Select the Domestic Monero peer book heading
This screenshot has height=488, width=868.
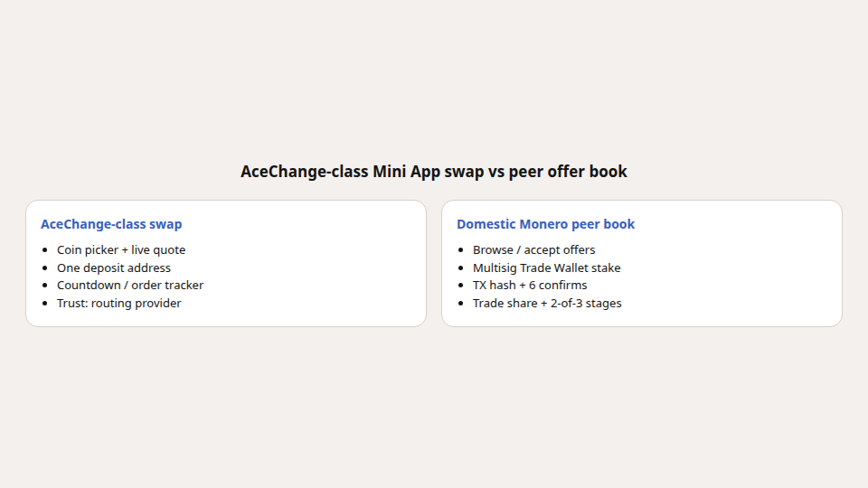point(545,224)
